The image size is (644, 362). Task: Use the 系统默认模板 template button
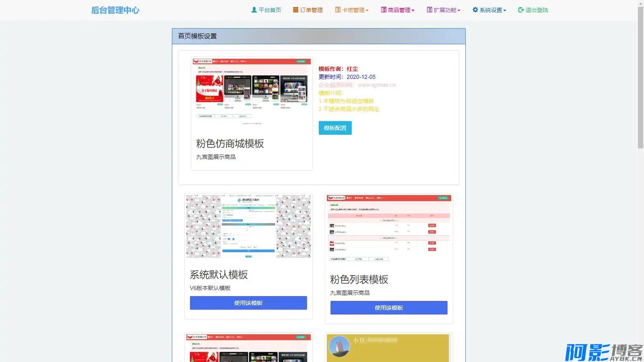(x=248, y=303)
